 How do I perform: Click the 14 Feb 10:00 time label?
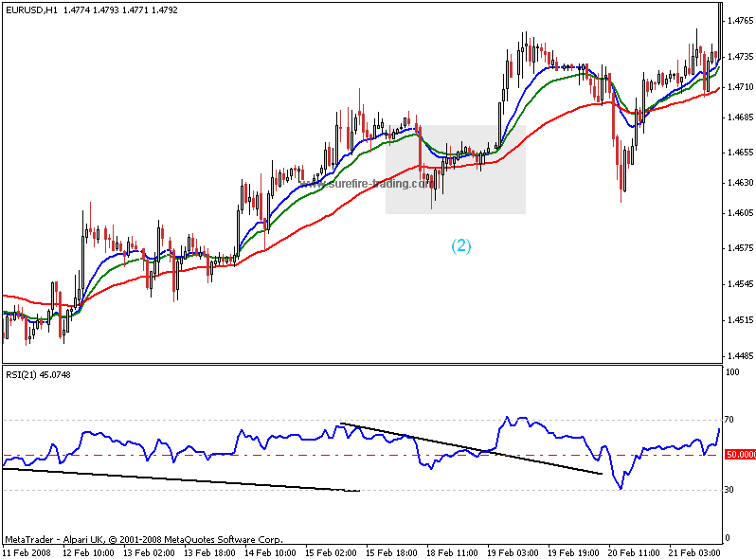(x=270, y=552)
